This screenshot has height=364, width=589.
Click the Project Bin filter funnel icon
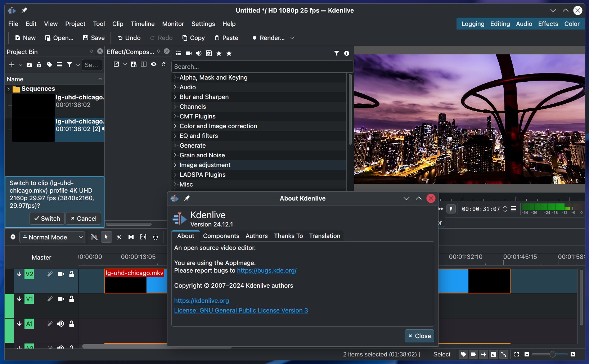click(x=69, y=65)
